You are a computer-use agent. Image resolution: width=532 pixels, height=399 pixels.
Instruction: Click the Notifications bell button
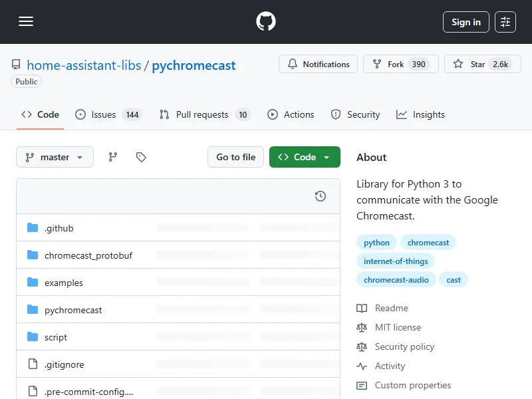[318, 65]
